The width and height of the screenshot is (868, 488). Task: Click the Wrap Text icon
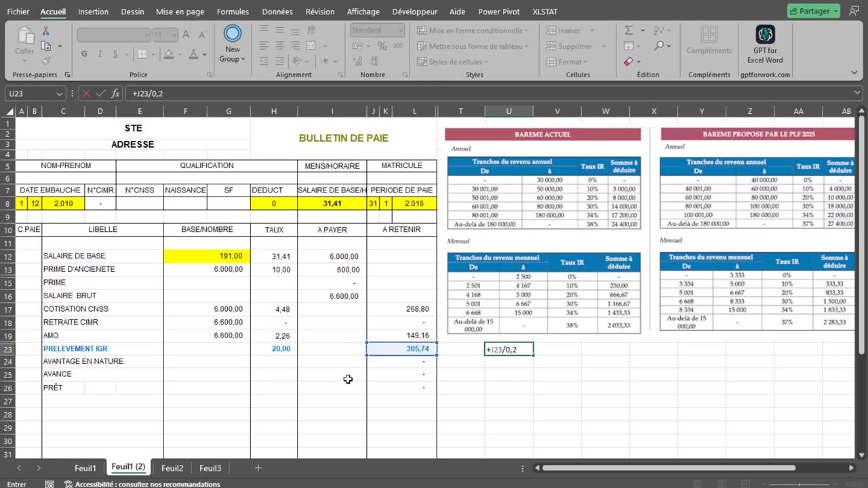pyautogui.click(x=311, y=30)
